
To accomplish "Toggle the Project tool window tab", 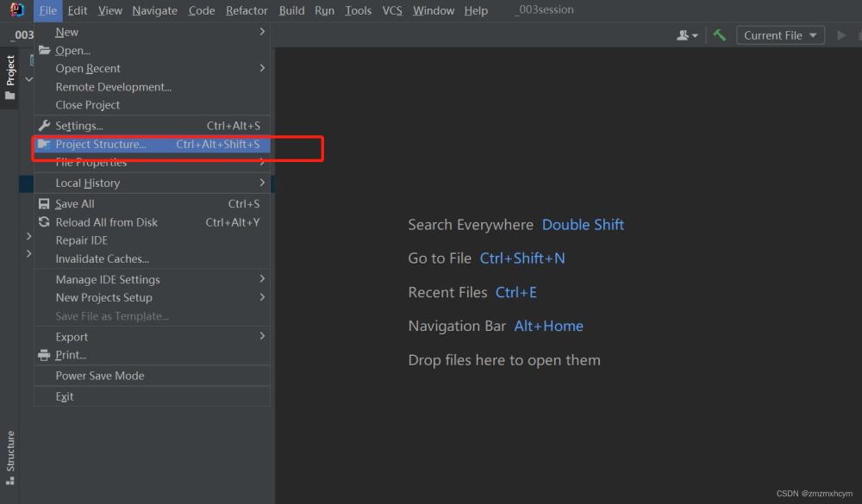I will [10, 78].
